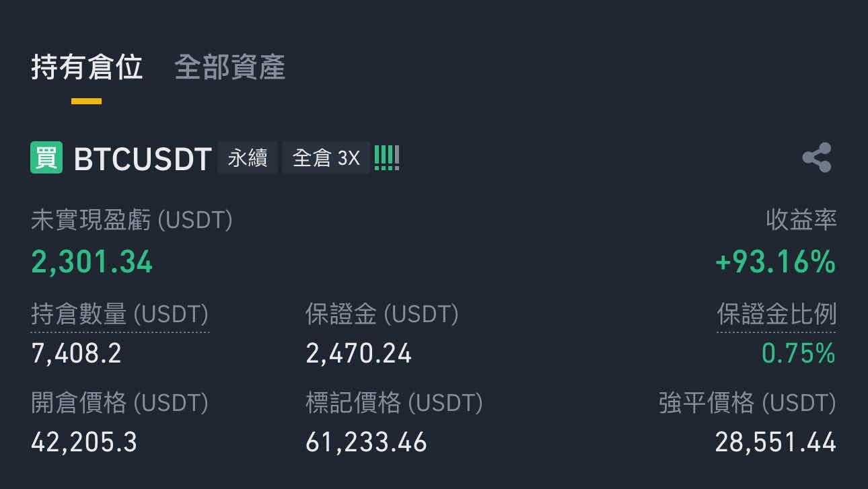Tap the unrealized PnL value 2,301.34
Screen dimensions: 868x489
pyautogui.click(x=92, y=262)
